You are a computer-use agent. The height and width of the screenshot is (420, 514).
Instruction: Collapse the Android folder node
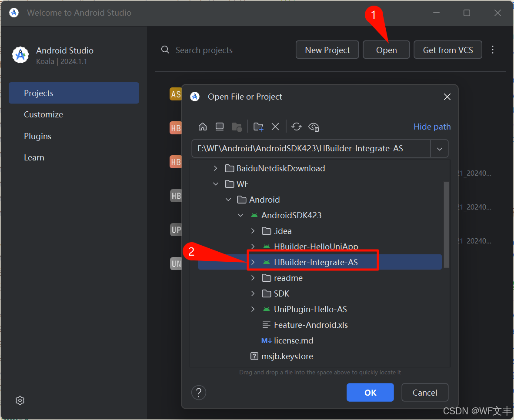point(228,200)
